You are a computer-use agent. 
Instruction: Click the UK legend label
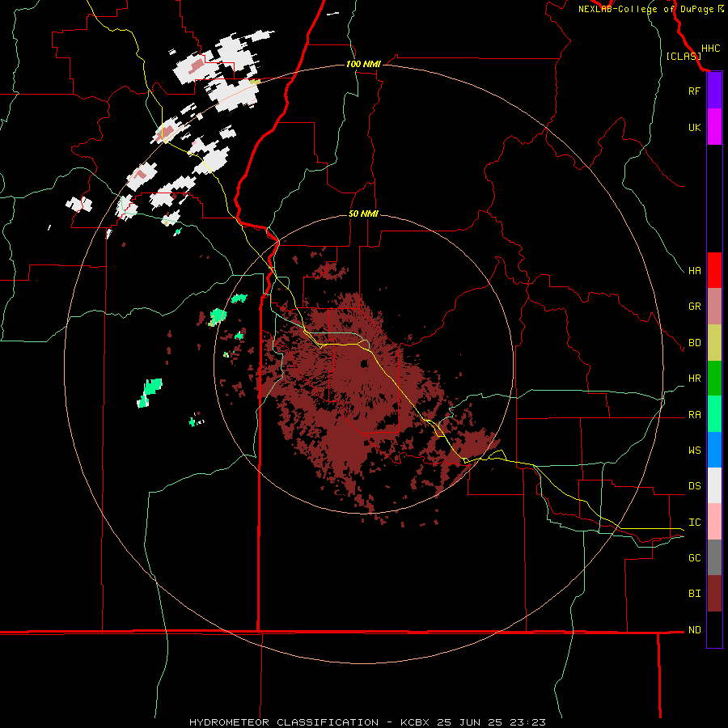click(694, 127)
